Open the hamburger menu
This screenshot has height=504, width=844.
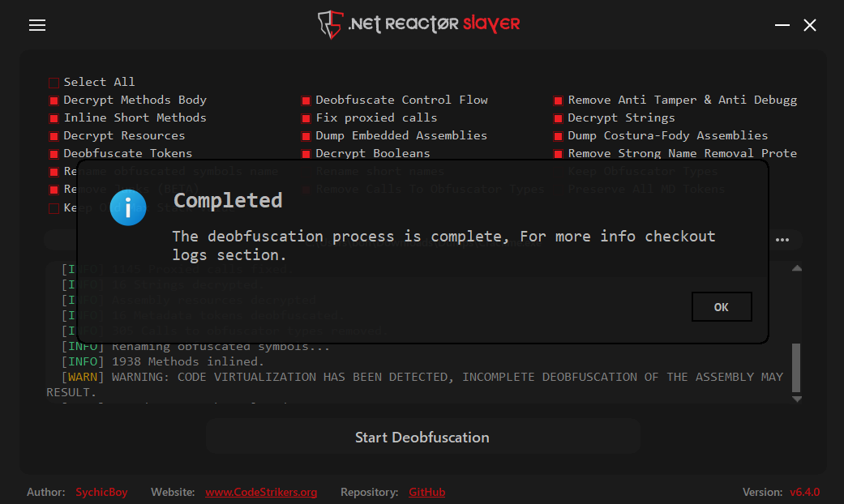tap(37, 26)
